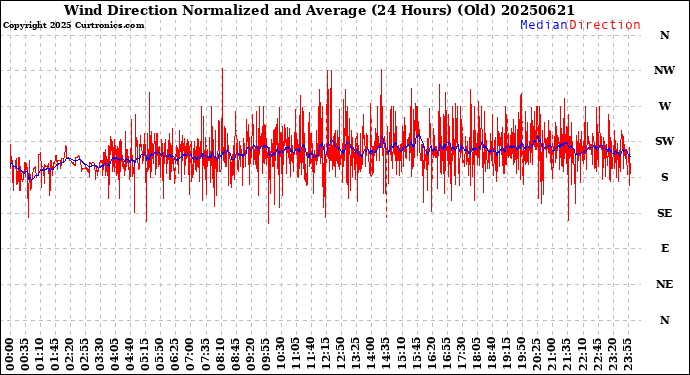690x375 pixels.
Task: Click the 01:10 time label
Action: [39, 354]
